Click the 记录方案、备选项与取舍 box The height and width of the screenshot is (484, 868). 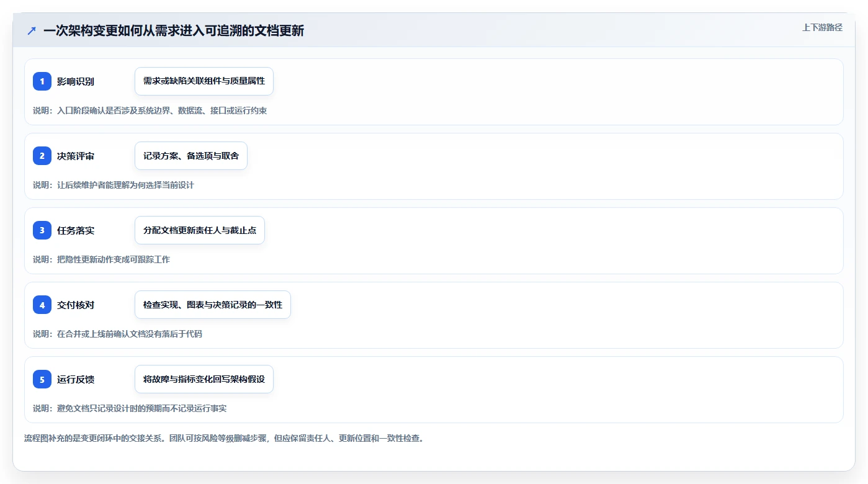pyautogui.click(x=191, y=156)
